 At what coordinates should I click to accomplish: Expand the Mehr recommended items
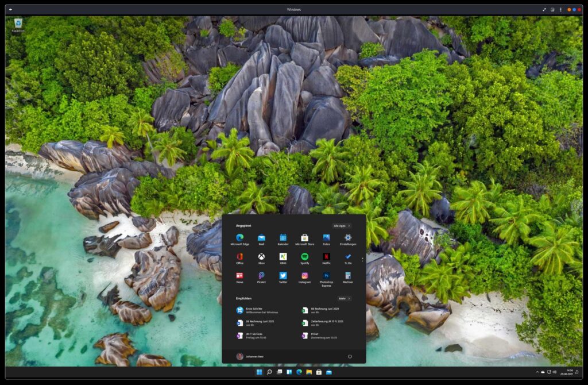[x=344, y=298]
